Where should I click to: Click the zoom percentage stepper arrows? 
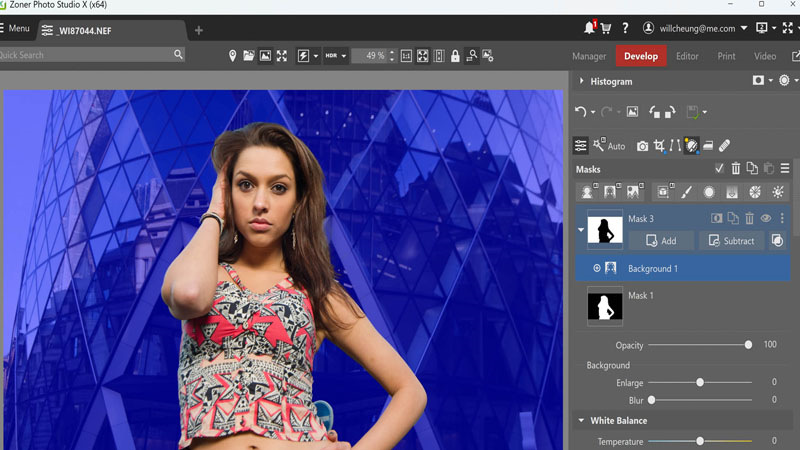(392, 56)
